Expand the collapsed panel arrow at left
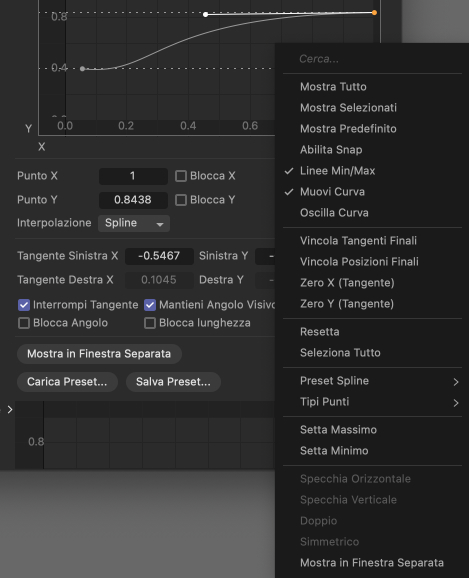The width and height of the screenshot is (469, 578). tap(10, 410)
